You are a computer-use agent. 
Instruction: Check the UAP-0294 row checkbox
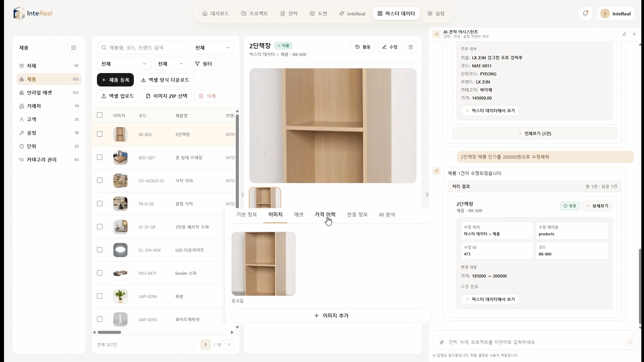100,296
